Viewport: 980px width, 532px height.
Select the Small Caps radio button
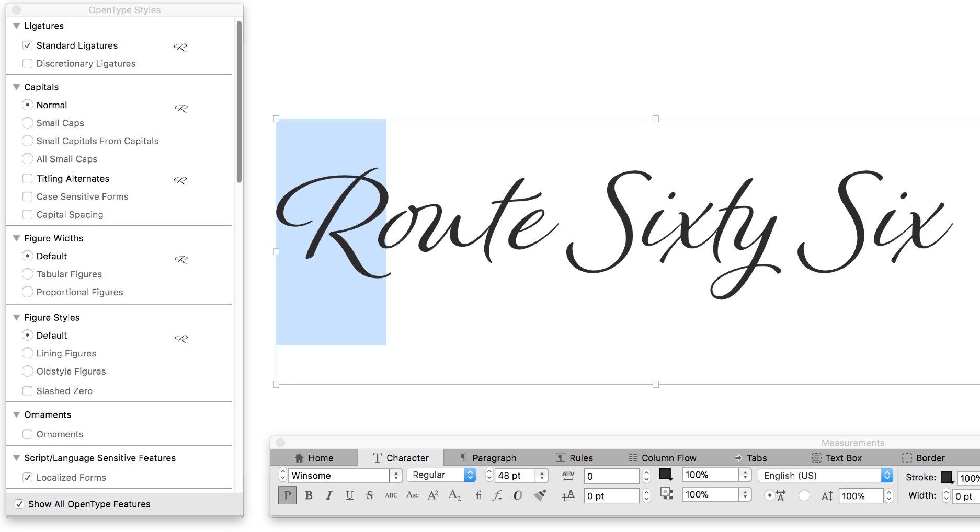tap(28, 123)
